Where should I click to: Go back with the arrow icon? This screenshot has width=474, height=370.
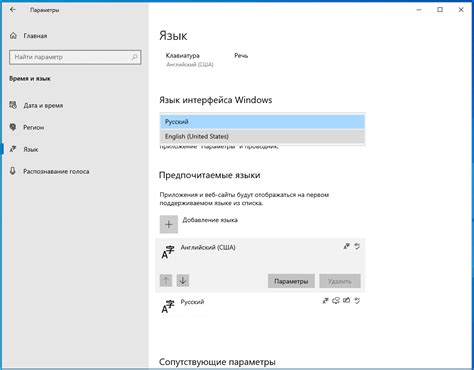tap(13, 10)
